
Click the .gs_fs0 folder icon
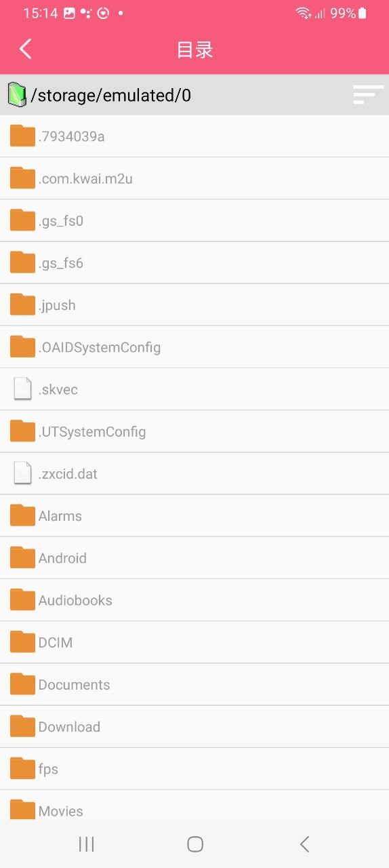22,220
